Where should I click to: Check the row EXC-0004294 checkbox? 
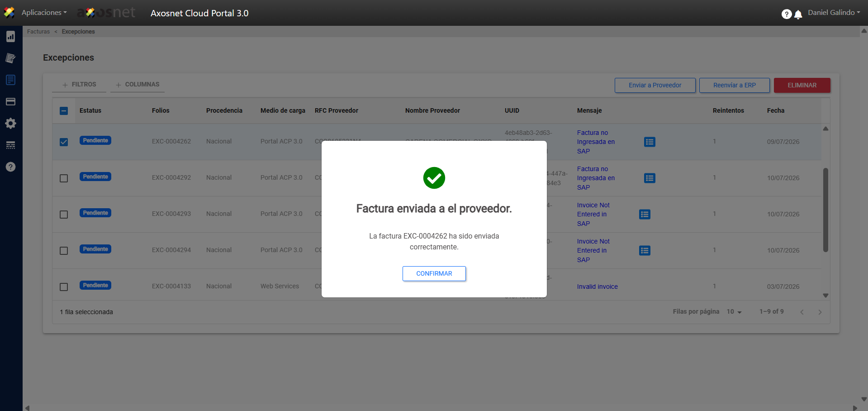click(64, 251)
